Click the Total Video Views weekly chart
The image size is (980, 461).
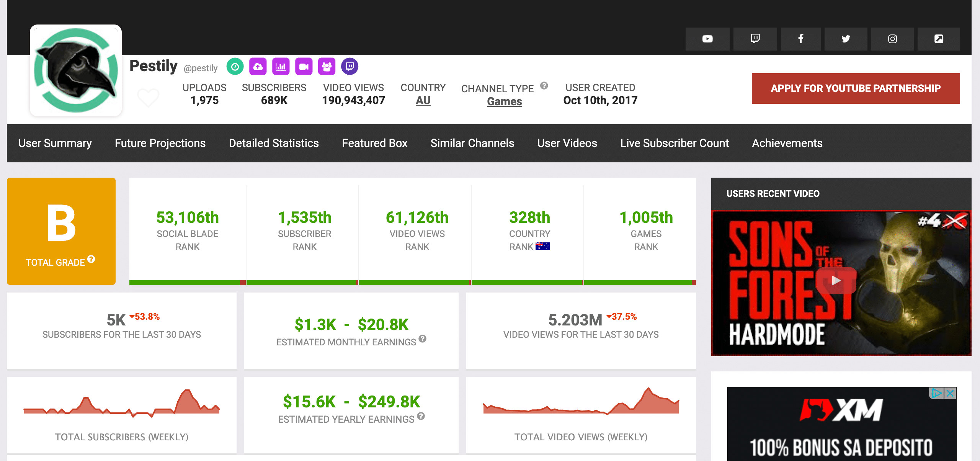pos(581,401)
